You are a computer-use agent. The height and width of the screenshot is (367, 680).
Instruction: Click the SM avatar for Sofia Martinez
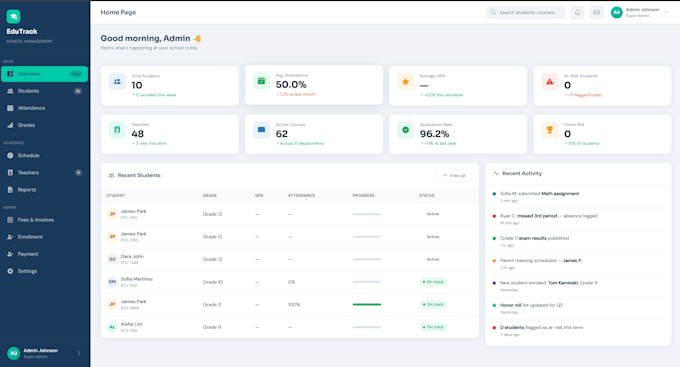112,282
